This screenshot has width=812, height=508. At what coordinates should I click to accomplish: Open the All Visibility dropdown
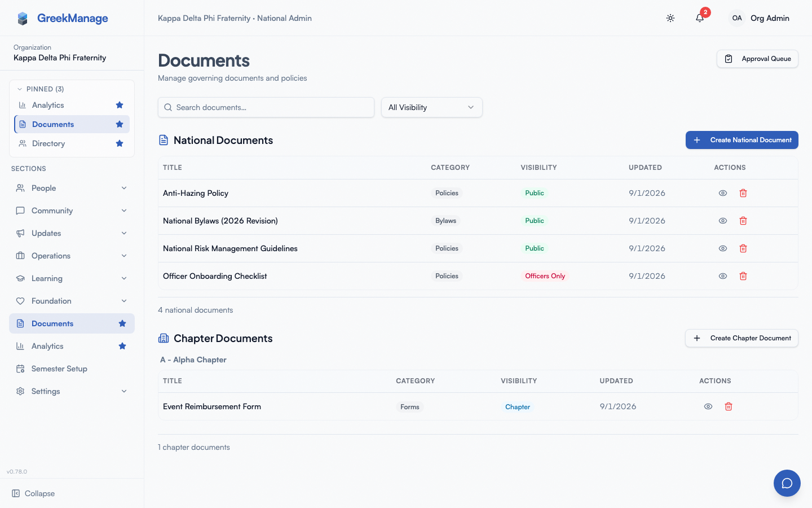(432, 107)
